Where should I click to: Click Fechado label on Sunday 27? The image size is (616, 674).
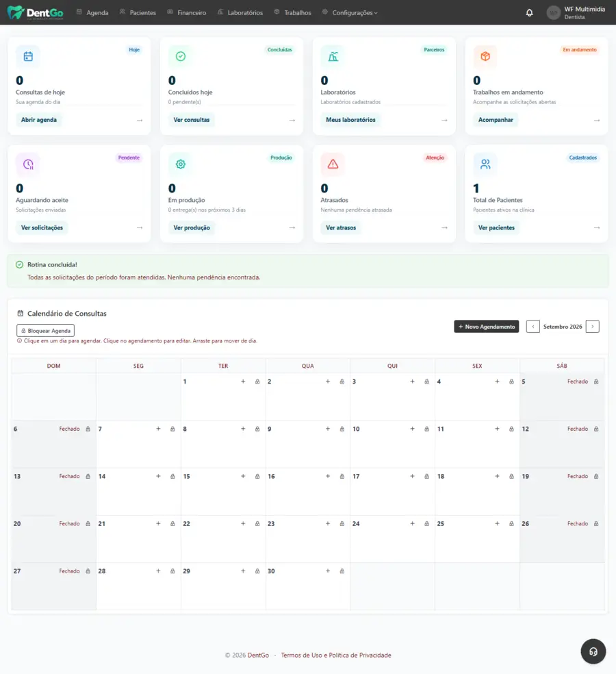pyautogui.click(x=69, y=571)
